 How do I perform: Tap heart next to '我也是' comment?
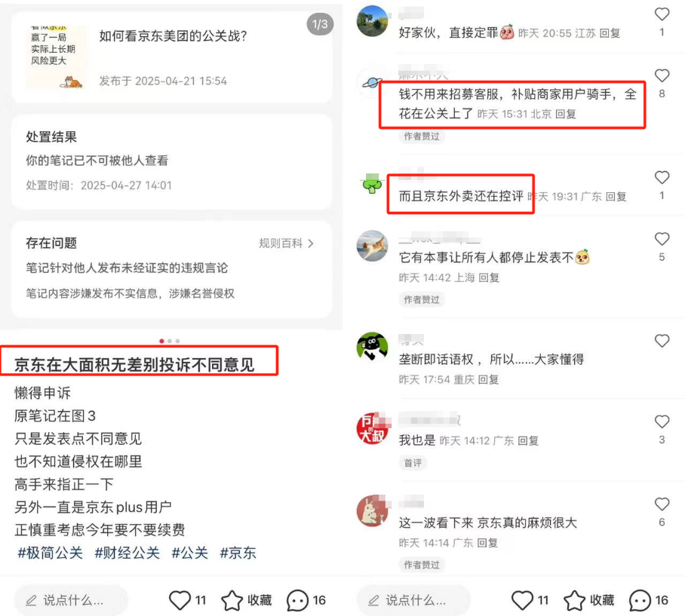click(662, 421)
